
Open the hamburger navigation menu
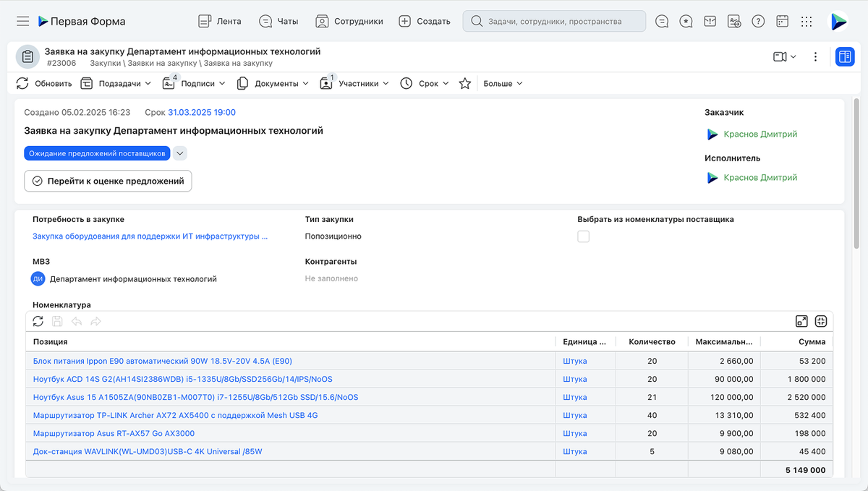click(22, 22)
